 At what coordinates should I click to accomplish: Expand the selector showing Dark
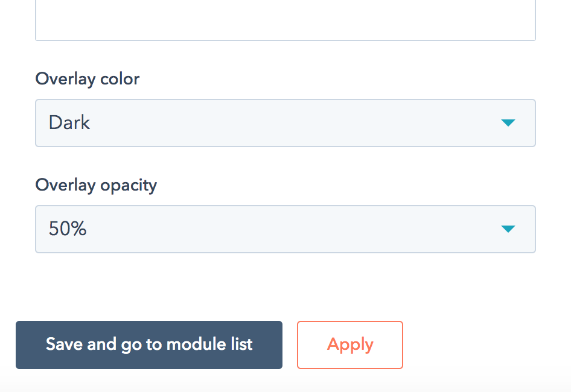285,123
